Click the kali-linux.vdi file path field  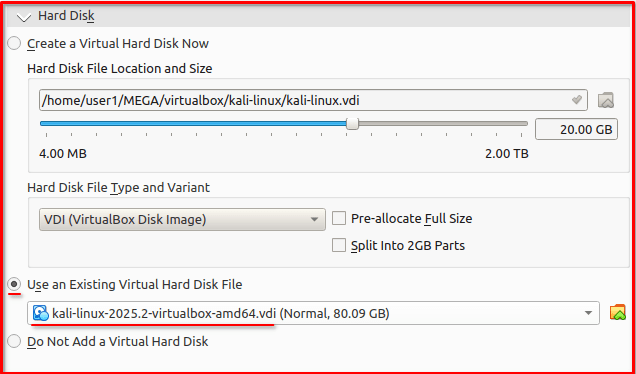tap(313, 100)
